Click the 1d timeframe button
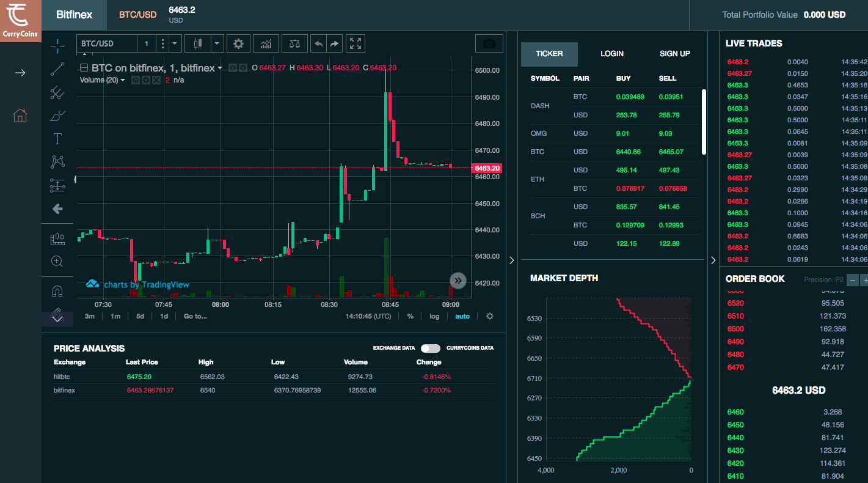 point(163,316)
